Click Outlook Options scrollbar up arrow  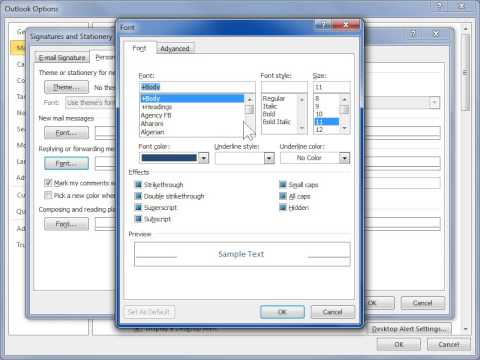(466, 29)
